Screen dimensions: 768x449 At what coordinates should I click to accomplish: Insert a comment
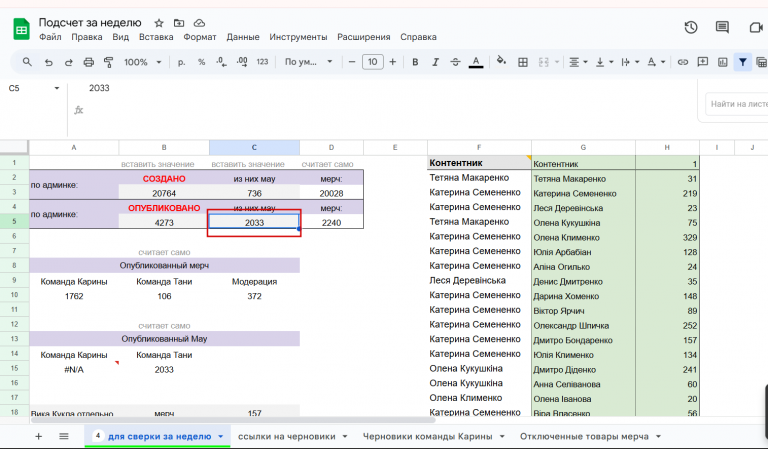(703, 62)
